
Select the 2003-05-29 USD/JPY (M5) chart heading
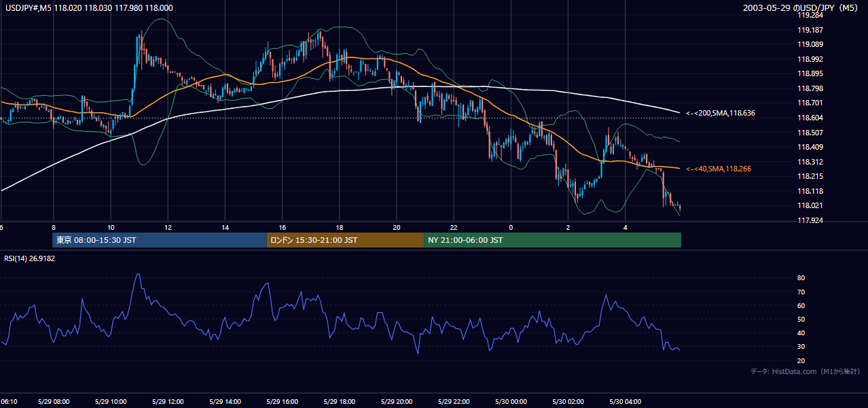[x=801, y=7]
